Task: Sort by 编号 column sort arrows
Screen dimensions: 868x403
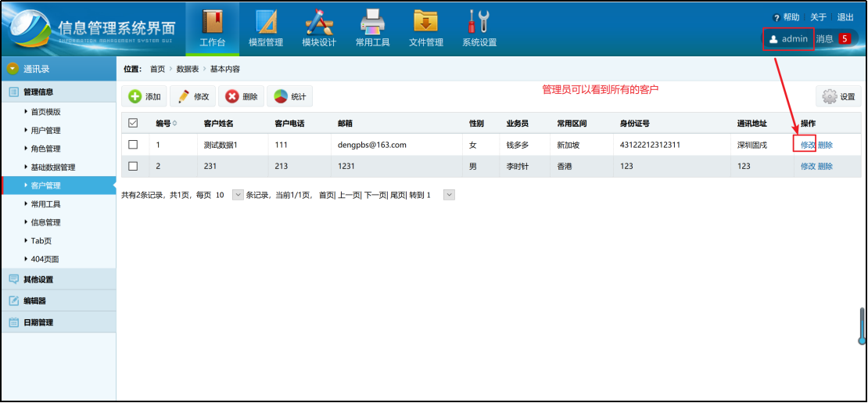Action: tap(175, 123)
